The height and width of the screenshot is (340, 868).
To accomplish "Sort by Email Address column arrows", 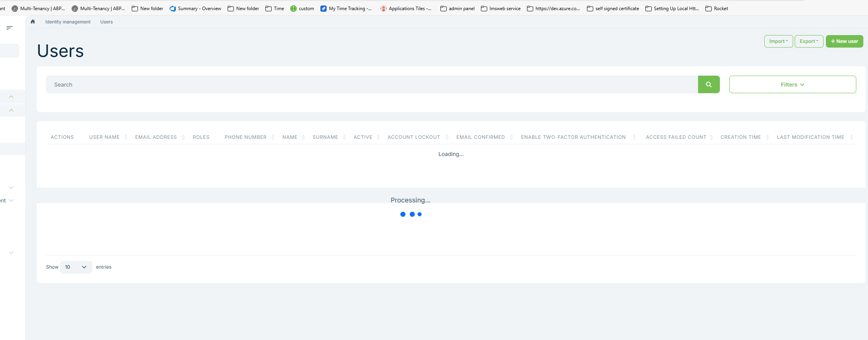I will (183, 137).
